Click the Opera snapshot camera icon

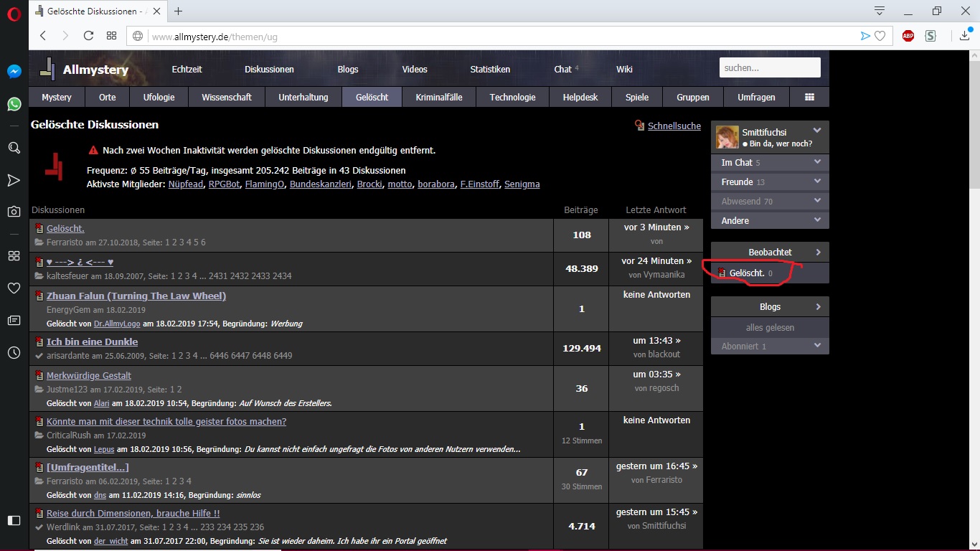click(x=14, y=211)
